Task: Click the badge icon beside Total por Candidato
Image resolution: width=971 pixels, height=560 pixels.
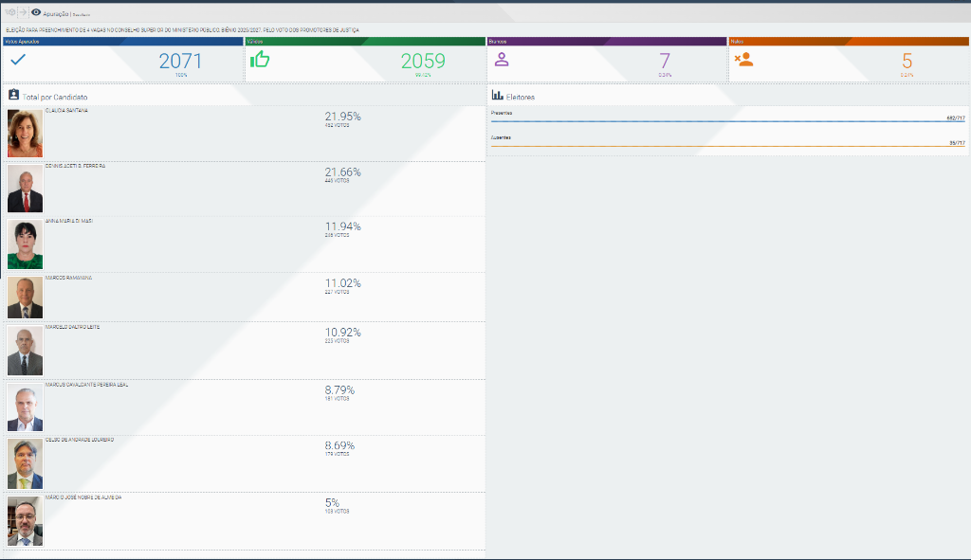Action: tap(13, 96)
